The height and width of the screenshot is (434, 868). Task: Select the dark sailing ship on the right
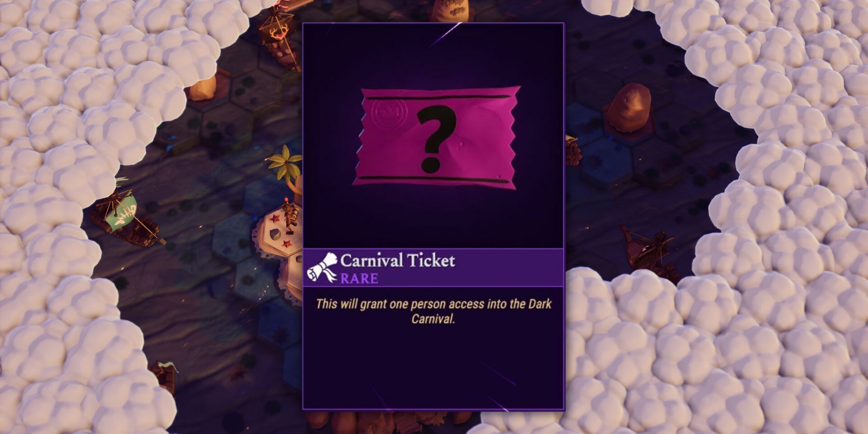649,253
